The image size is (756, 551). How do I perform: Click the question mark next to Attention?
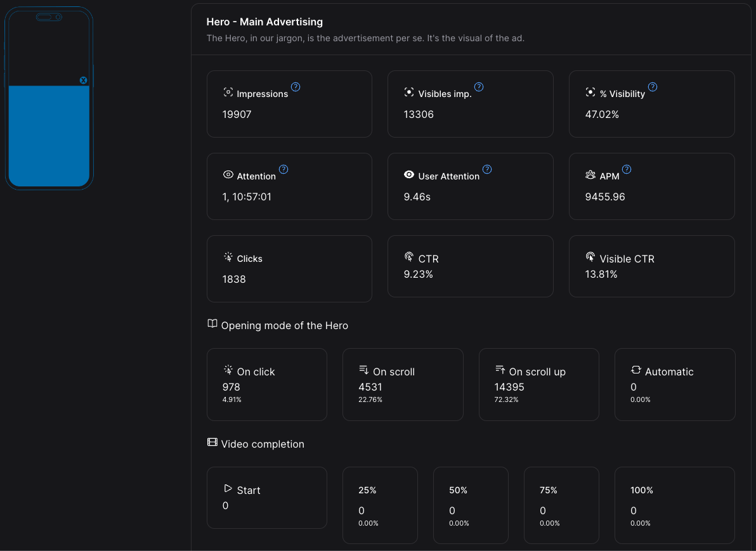[x=283, y=169]
